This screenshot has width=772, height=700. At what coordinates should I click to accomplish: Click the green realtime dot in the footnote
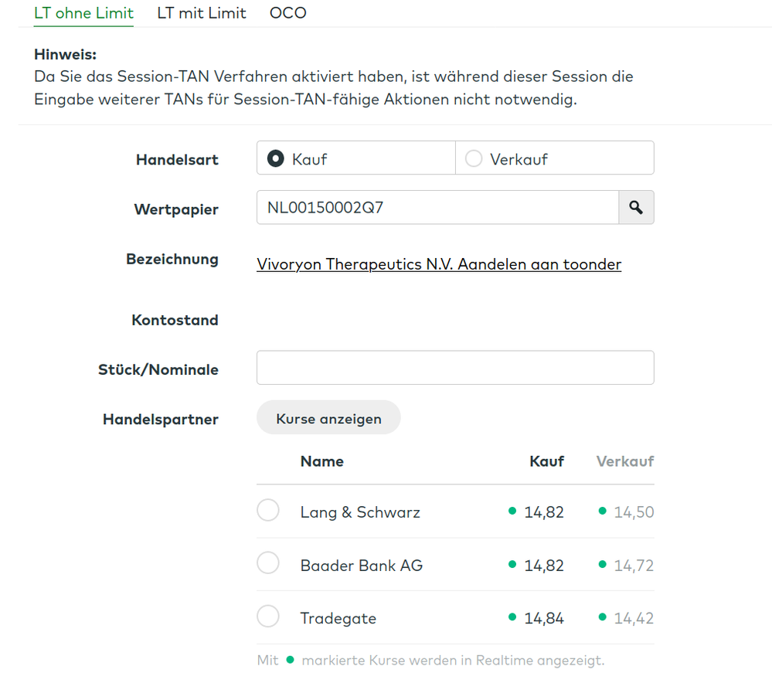(x=290, y=660)
